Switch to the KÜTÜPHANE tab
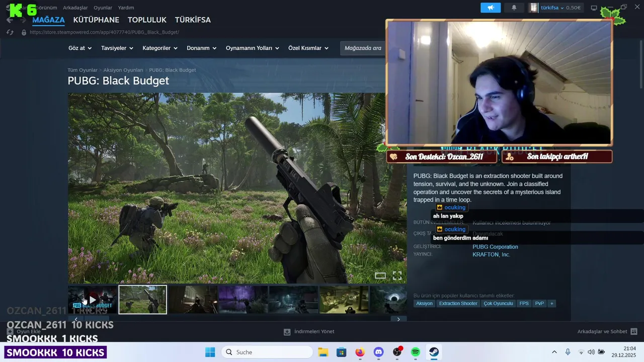The image size is (644, 362). (x=96, y=20)
